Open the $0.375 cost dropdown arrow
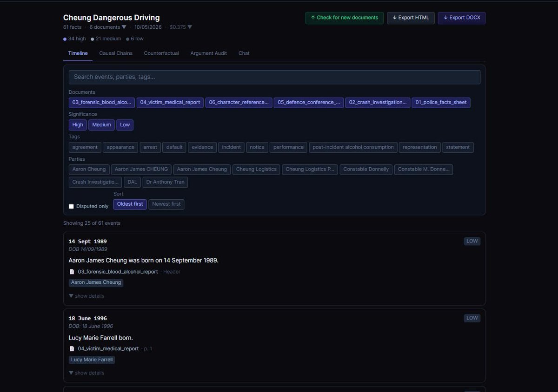558x392 pixels. [190, 27]
